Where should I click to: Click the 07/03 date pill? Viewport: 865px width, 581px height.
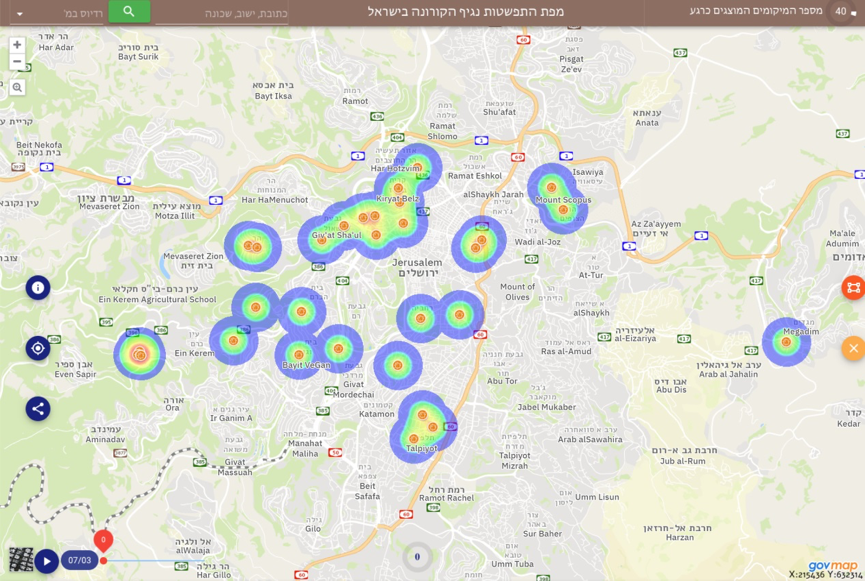(x=79, y=560)
